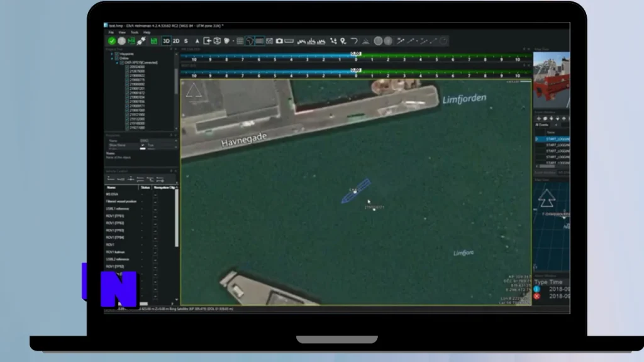
Task: Collapse the connected DXP-XPS19 tree node
Action: (116, 63)
